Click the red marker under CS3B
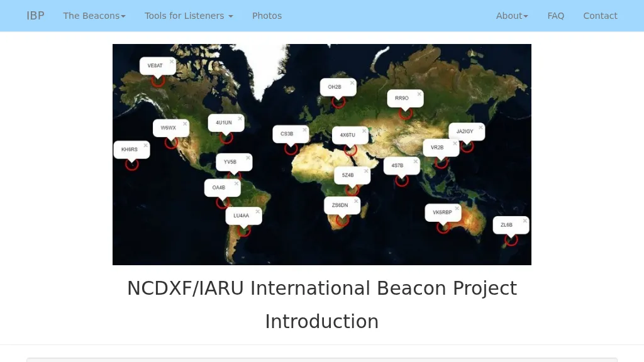The height and width of the screenshot is (362, 644). point(291,149)
